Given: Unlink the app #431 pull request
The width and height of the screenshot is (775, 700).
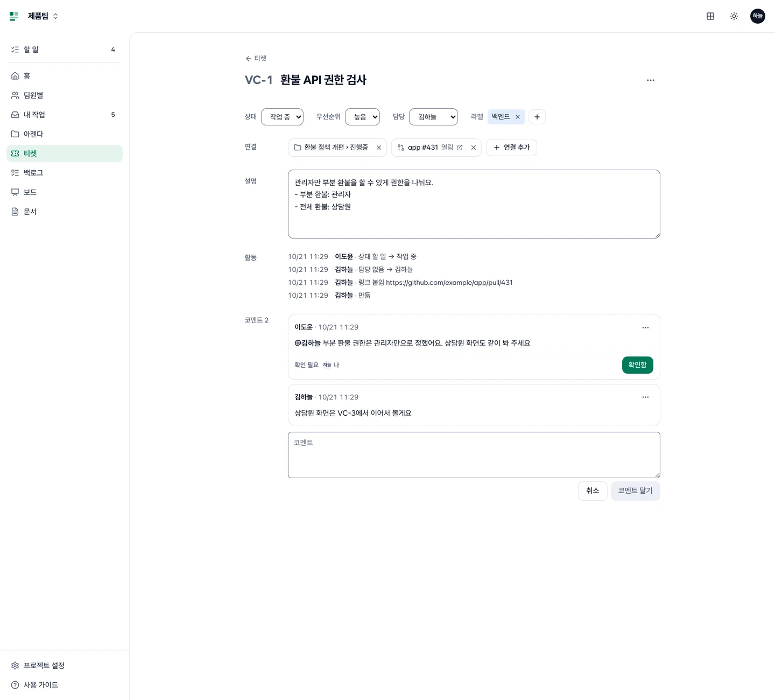Looking at the screenshot, I should point(474,148).
